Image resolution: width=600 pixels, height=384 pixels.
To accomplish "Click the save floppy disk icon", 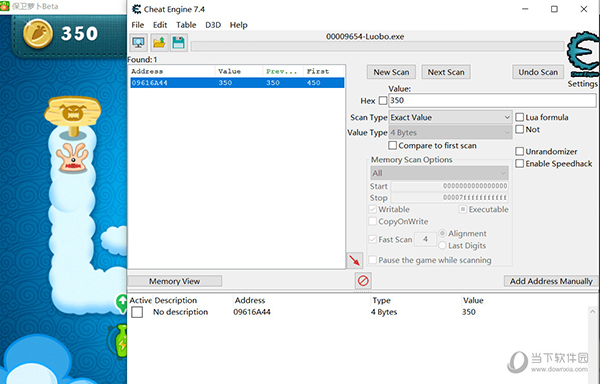I will [179, 42].
